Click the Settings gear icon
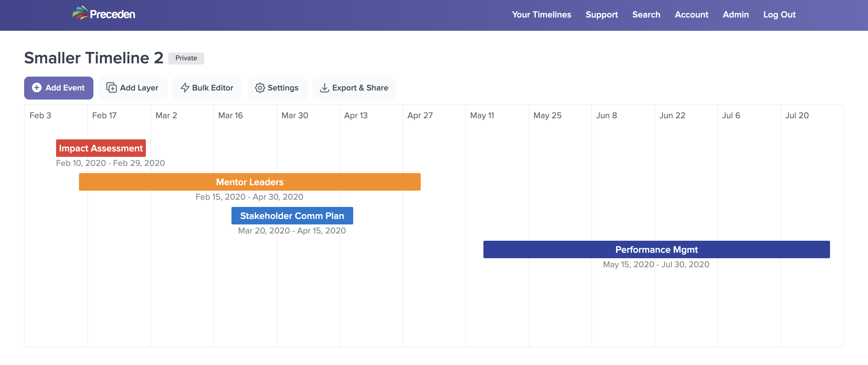This screenshot has width=868, height=365. pyautogui.click(x=259, y=88)
